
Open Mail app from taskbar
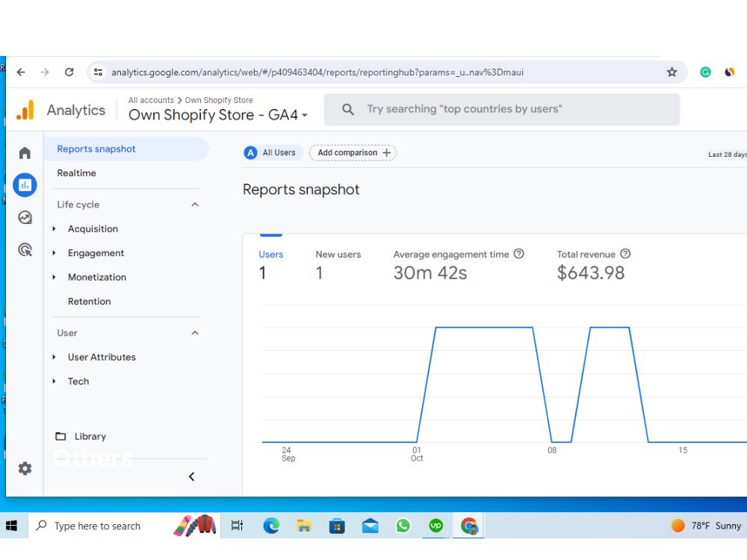[x=371, y=526]
